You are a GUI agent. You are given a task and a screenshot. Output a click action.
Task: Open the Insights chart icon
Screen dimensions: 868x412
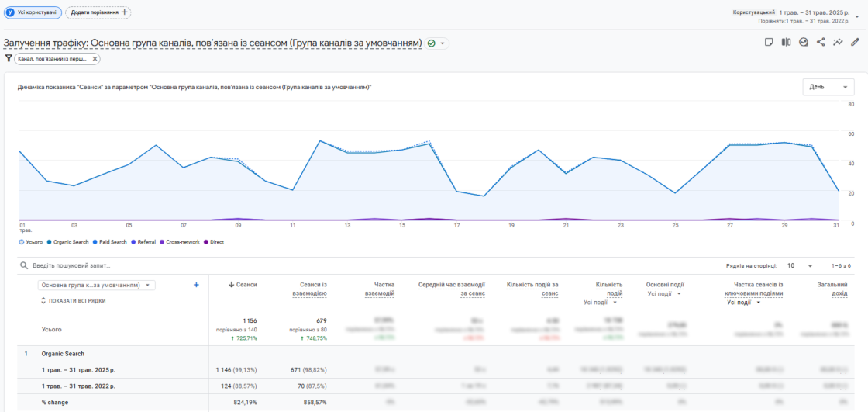(x=804, y=42)
